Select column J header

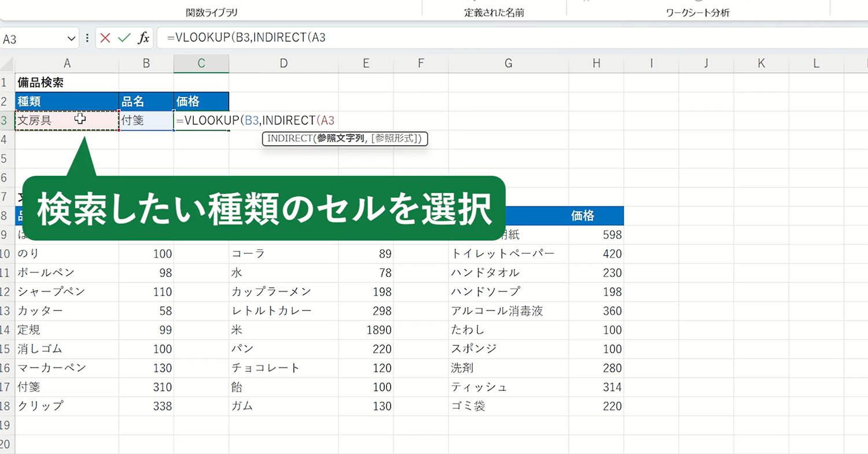click(706, 64)
